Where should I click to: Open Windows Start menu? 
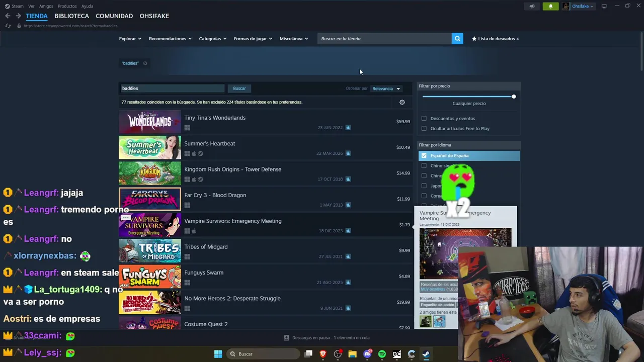click(218, 354)
